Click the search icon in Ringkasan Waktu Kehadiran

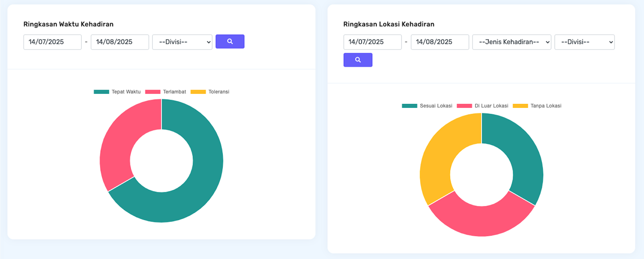pyautogui.click(x=230, y=41)
